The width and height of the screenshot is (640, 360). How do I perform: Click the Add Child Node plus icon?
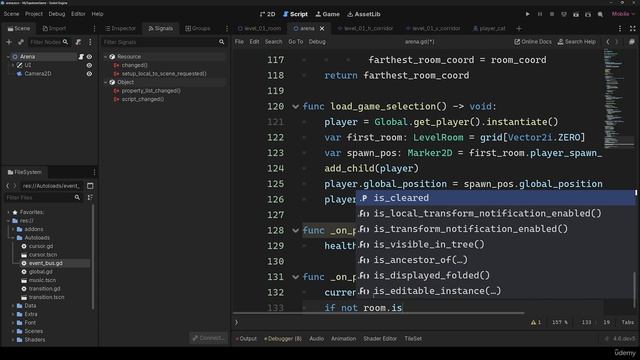(x=9, y=42)
